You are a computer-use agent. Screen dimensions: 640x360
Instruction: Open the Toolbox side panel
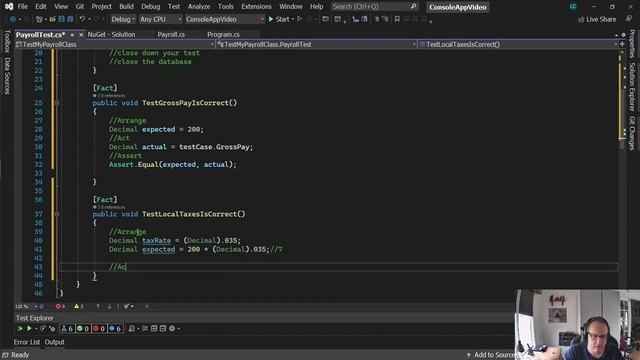[x=7, y=41]
